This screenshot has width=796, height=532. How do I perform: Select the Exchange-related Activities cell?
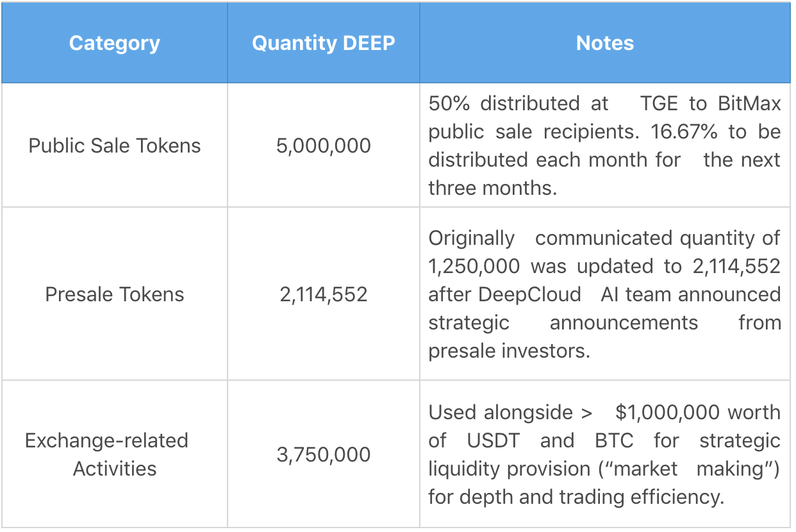[x=106, y=454]
